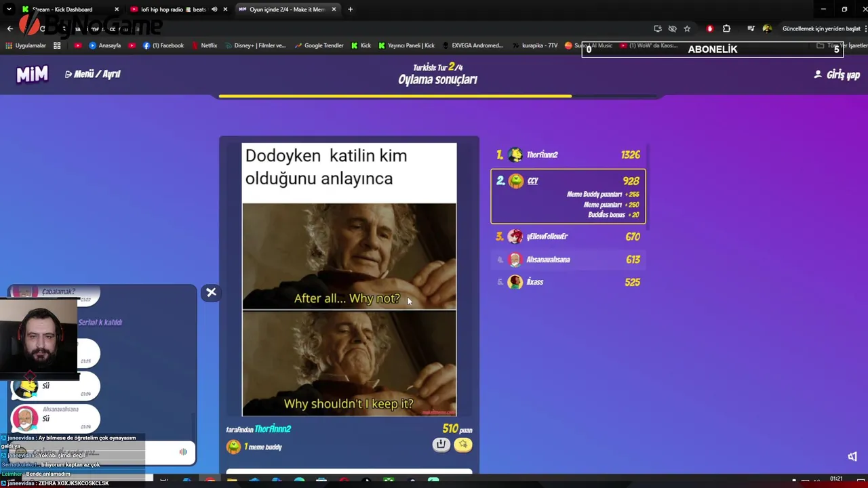868x488 pixels.
Task: Open Google Trendler bookmark
Action: coord(318,45)
